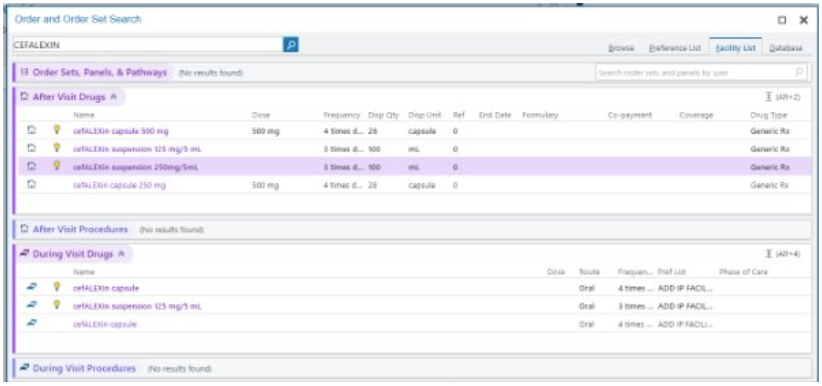Click the during-visit icon for cefALEXin suspension 125 mg/5 mL
This screenshot has height=386, width=822.
click(32, 305)
